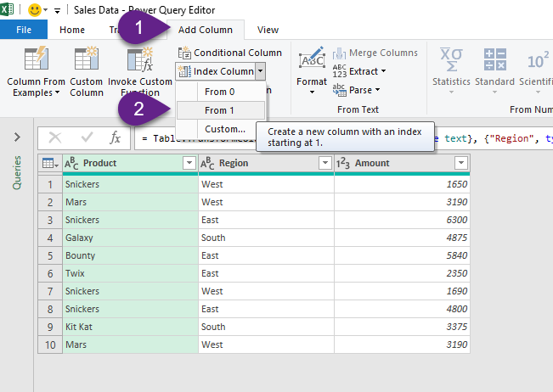Select row number 1 header
553x392 pixels.
(x=50, y=184)
